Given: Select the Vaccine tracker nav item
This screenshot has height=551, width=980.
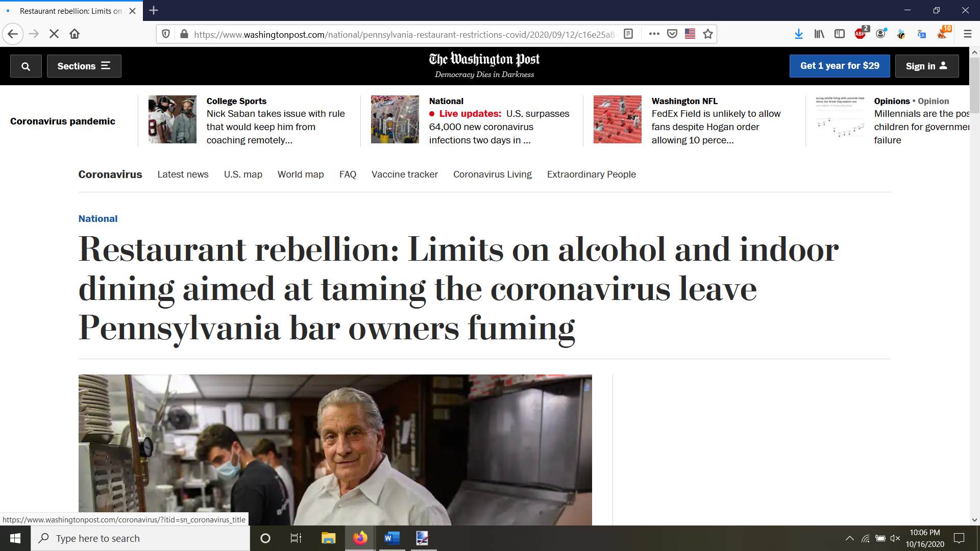Looking at the screenshot, I should click(x=404, y=174).
